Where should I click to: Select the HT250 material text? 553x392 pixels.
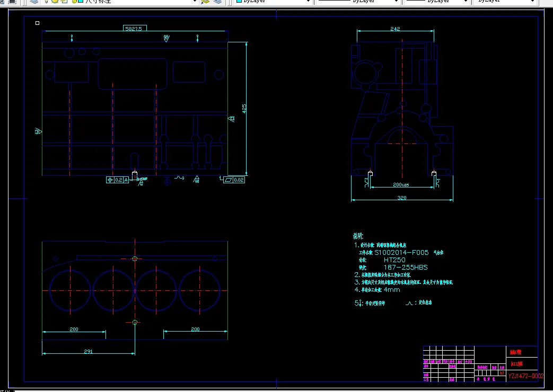click(394, 260)
